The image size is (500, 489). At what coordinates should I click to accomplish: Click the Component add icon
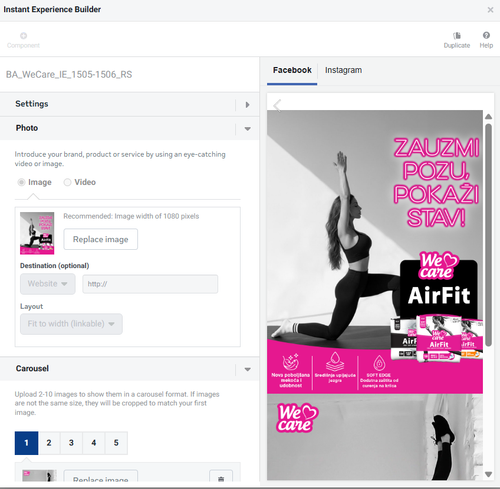[23, 36]
